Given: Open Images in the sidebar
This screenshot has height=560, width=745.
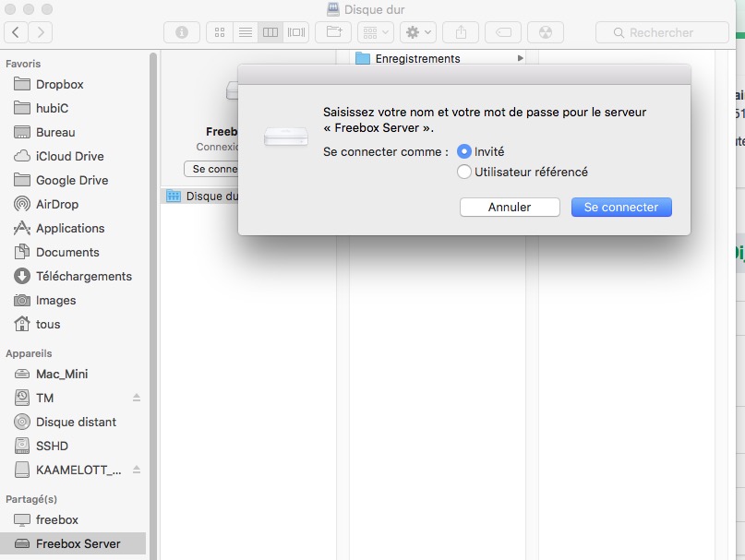Looking at the screenshot, I should (x=73, y=300).
